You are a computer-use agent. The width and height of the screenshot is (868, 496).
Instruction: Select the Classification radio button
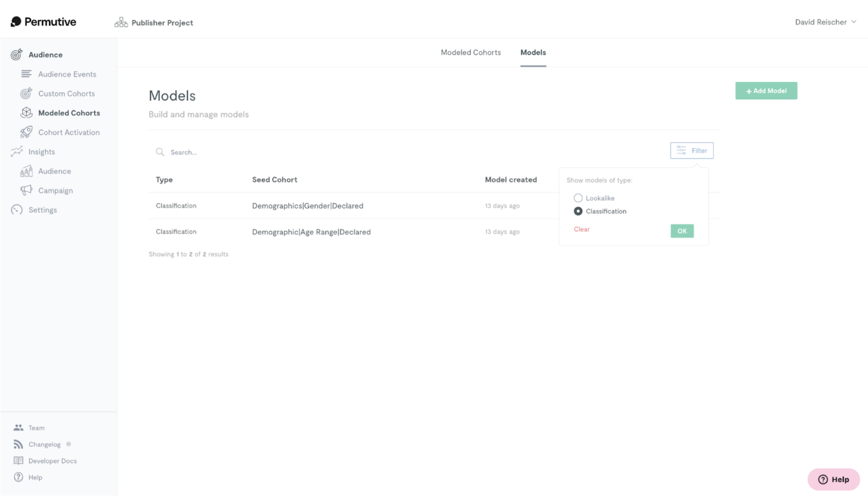(578, 211)
